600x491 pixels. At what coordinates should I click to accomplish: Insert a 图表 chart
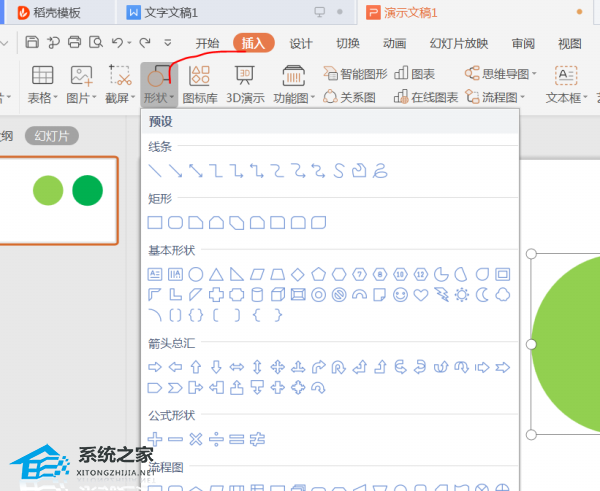point(414,73)
